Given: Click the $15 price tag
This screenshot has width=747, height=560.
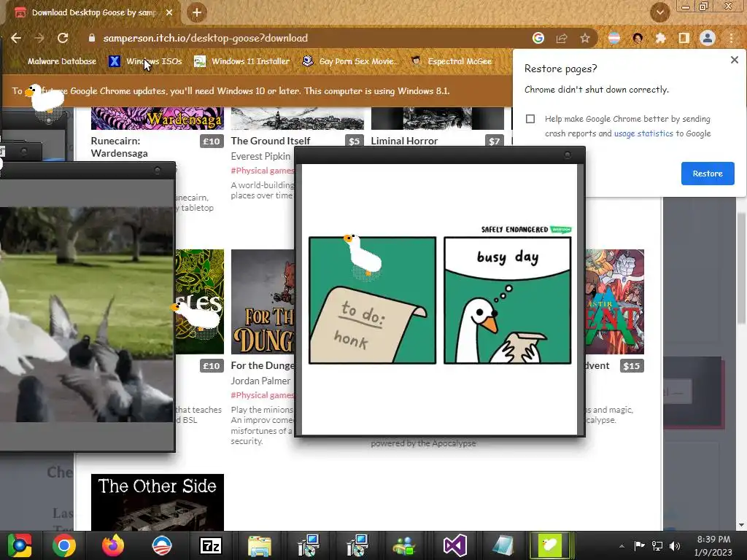Looking at the screenshot, I should [x=632, y=366].
